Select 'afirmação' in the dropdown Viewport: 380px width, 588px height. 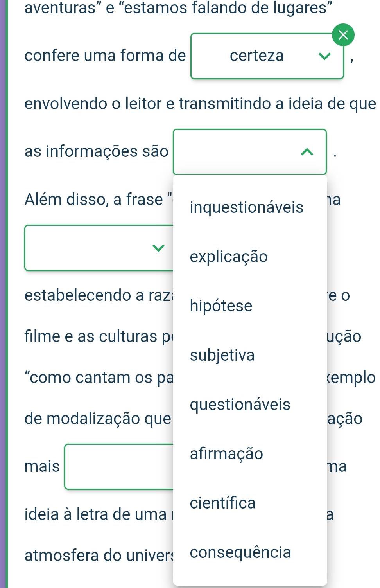226,454
